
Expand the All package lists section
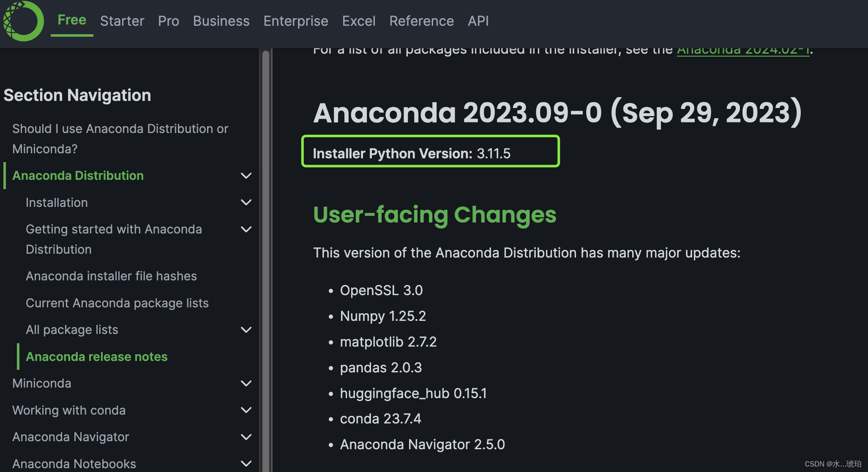pos(247,330)
